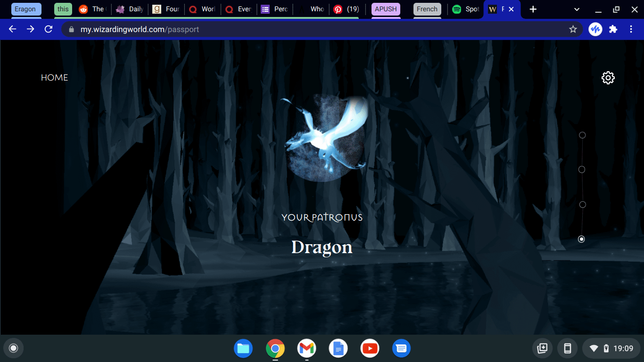
Task: Open Phone Hub from the shelf
Action: point(568,348)
